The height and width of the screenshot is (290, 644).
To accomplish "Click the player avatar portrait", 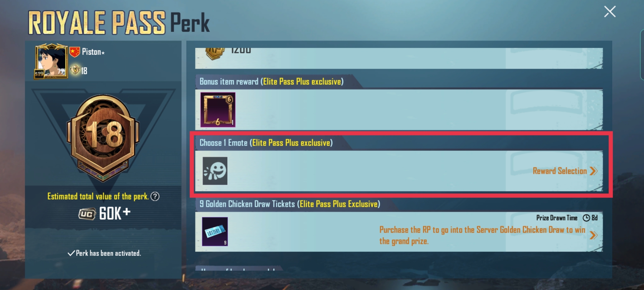I will (51, 61).
